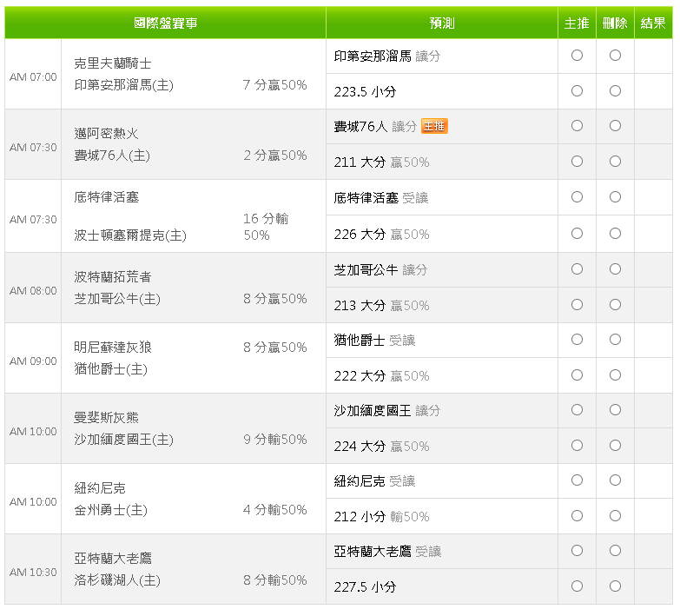Image resolution: width=680 pixels, height=616 pixels.
Task: Select 刪除 radio for 印第安那溜馬 讓分
Action: pyautogui.click(x=615, y=55)
